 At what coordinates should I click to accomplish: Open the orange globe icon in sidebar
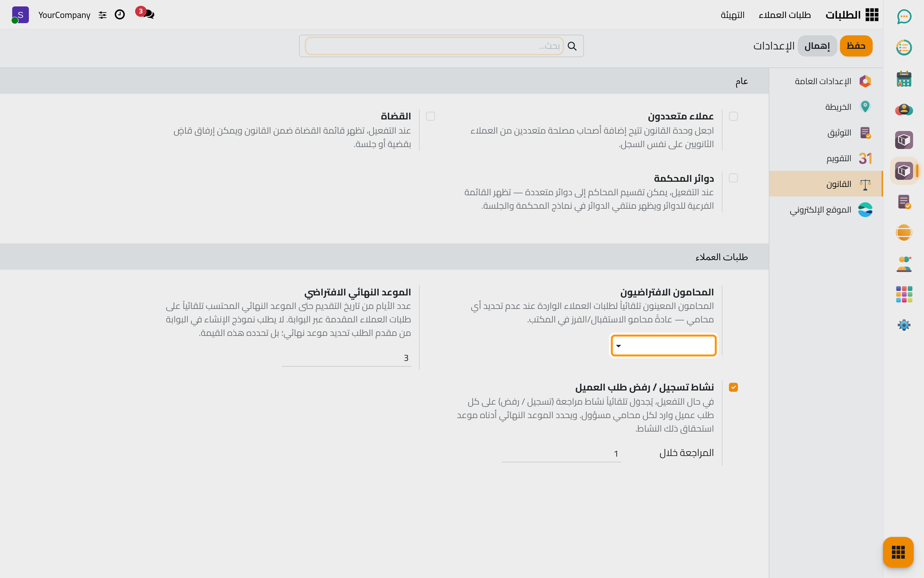pyautogui.click(x=904, y=233)
